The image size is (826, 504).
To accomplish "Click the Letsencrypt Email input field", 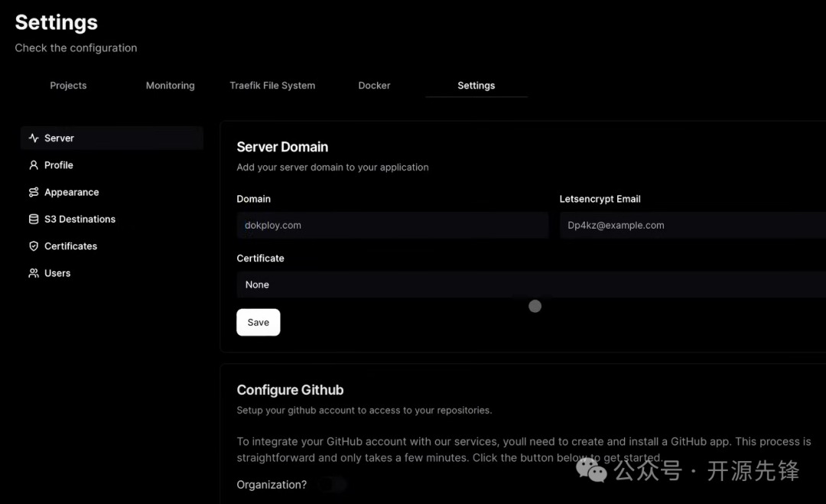I will 693,226.
